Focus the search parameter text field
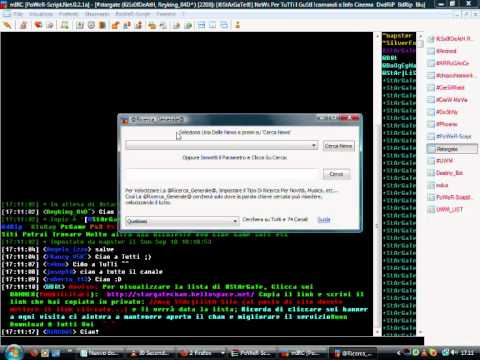This screenshot has width=480, height=360. [x=223, y=174]
